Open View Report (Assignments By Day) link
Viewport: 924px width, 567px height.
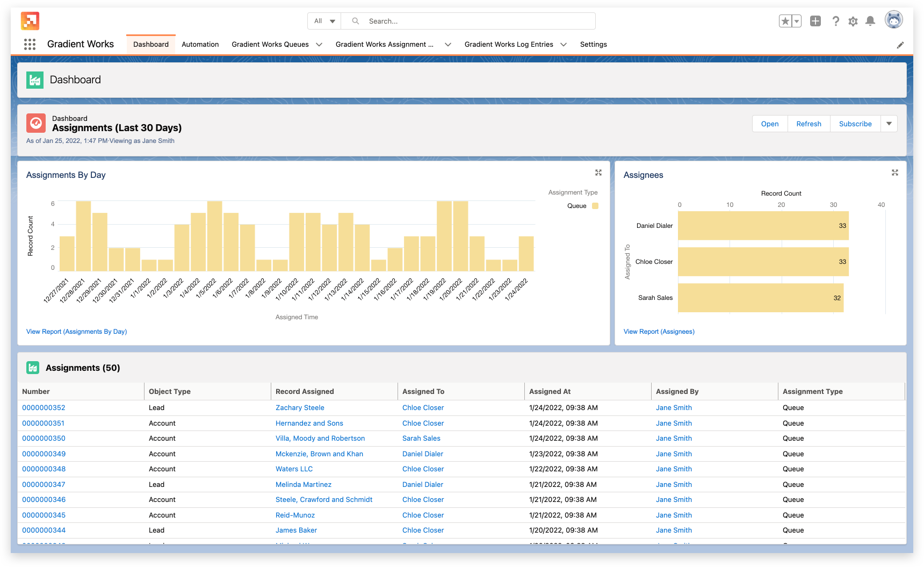[x=77, y=332]
